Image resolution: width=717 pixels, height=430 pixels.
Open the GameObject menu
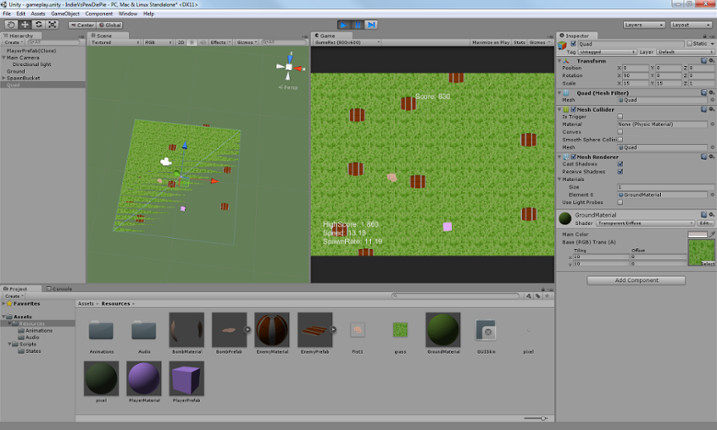[65, 14]
